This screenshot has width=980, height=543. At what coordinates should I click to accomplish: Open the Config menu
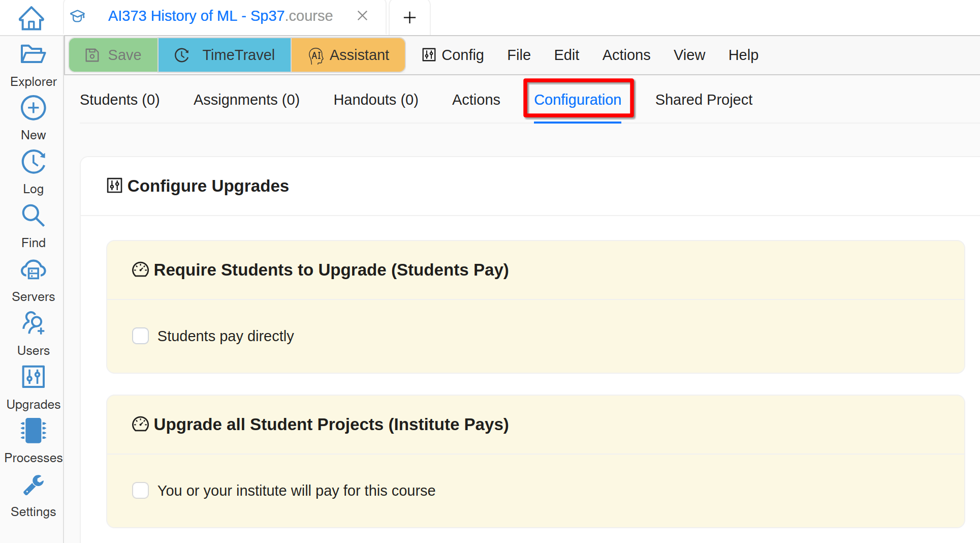coord(453,55)
